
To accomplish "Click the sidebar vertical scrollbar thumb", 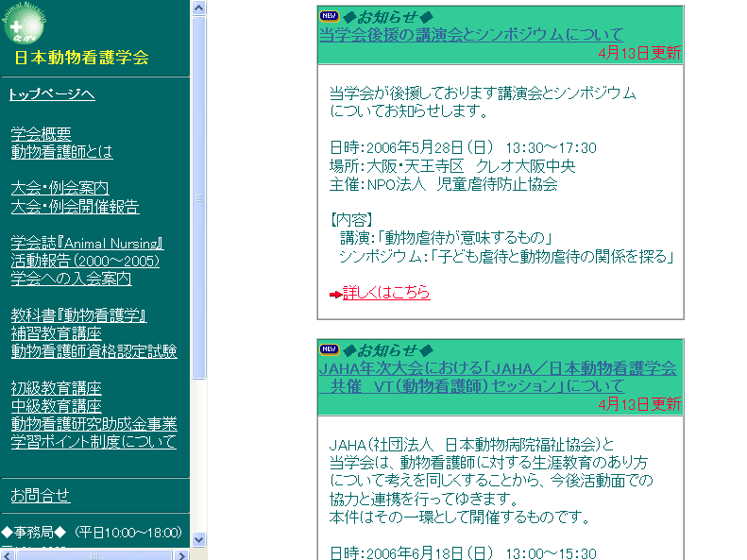I will coord(198,197).
